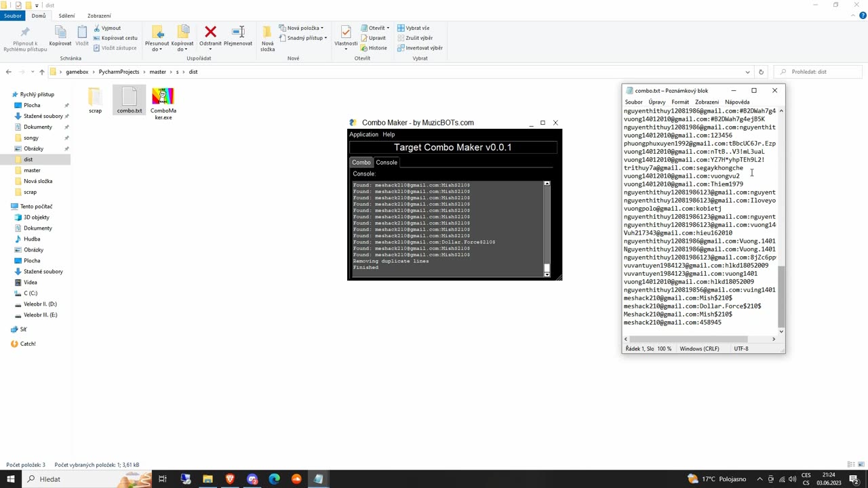The width and height of the screenshot is (868, 488).
Task: Open the Move to (Přesunout do) dropdown
Action: pyautogui.click(x=157, y=39)
